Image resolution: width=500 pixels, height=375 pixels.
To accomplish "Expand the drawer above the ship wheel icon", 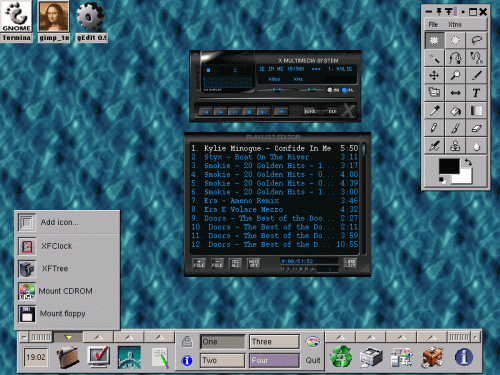I will (x=129, y=337).
